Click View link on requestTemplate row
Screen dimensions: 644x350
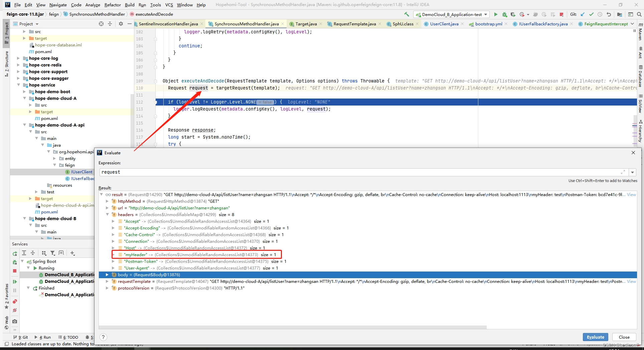[631, 281]
